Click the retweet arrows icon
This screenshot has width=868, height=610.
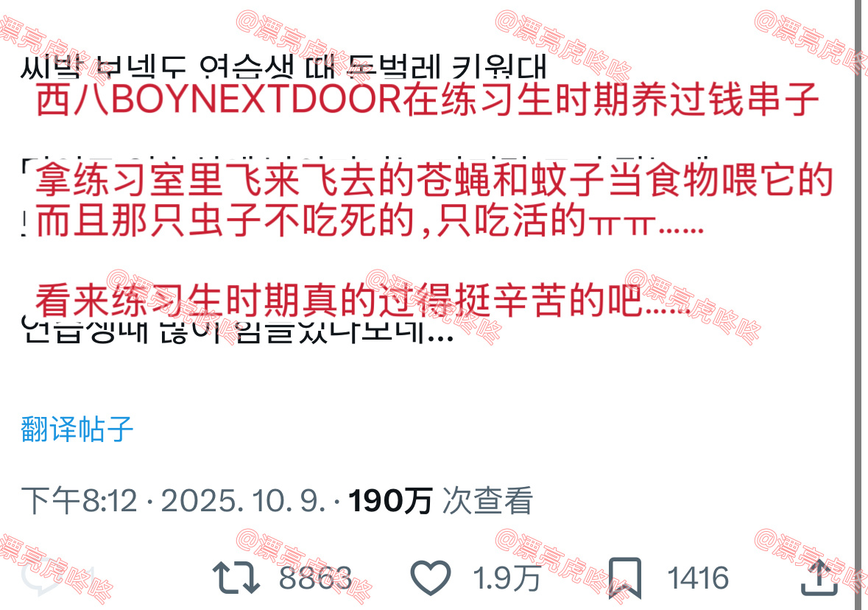[236, 578]
